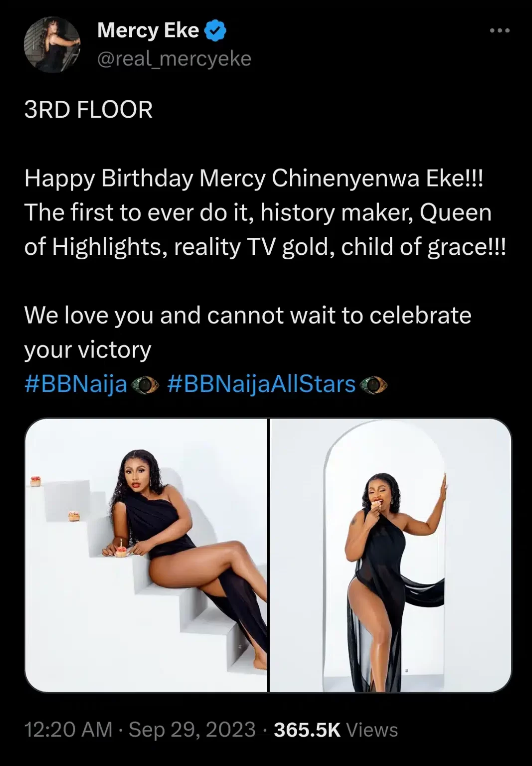Open the right photo in the archway
The height and width of the screenshot is (766, 532).
[x=390, y=555]
